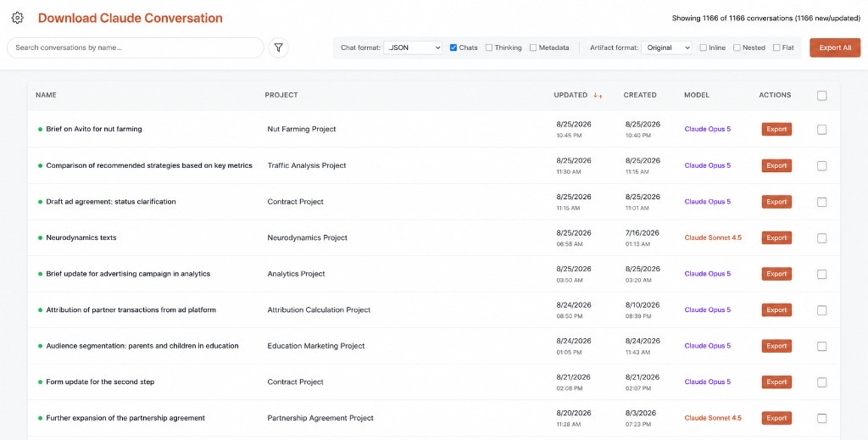The image size is (868, 440).
Task: Select the Draft ad agreement row checkbox
Action: tap(822, 202)
